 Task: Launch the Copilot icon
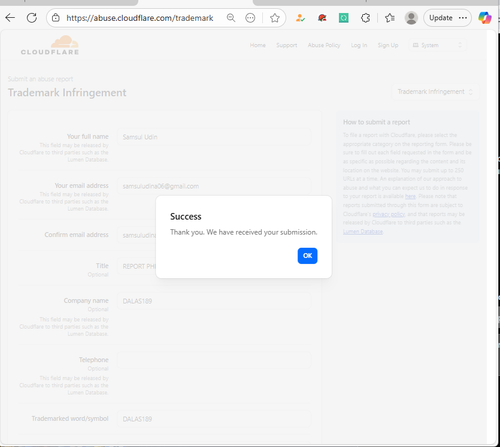pyautogui.click(x=485, y=18)
